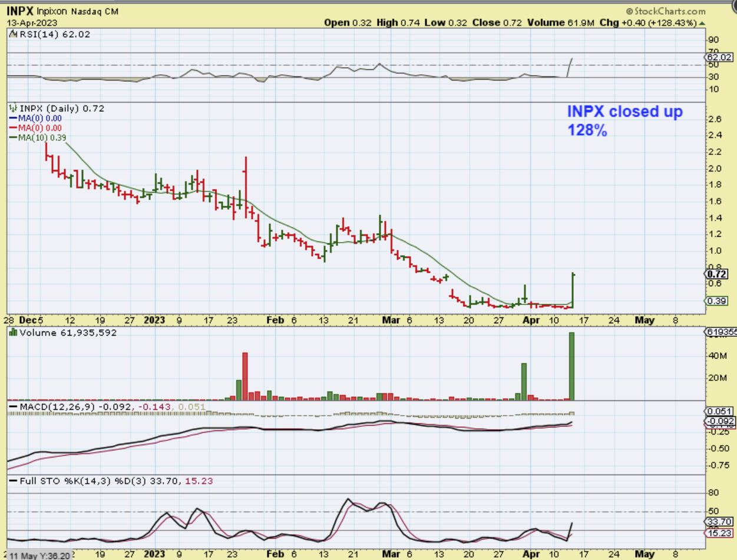
Task: Click the 'INPX (Daily) 0.72' legend entry
Action: (x=62, y=108)
